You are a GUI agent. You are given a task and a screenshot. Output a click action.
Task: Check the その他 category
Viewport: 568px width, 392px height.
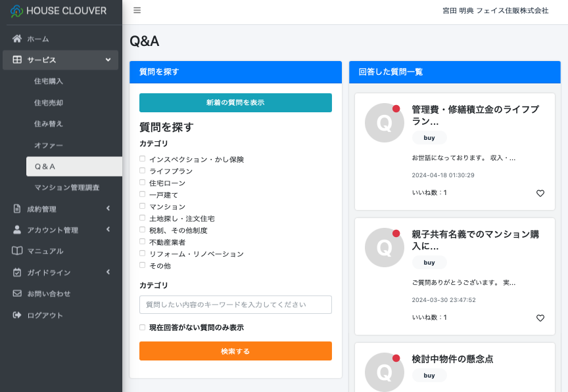[x=143, y=265]
